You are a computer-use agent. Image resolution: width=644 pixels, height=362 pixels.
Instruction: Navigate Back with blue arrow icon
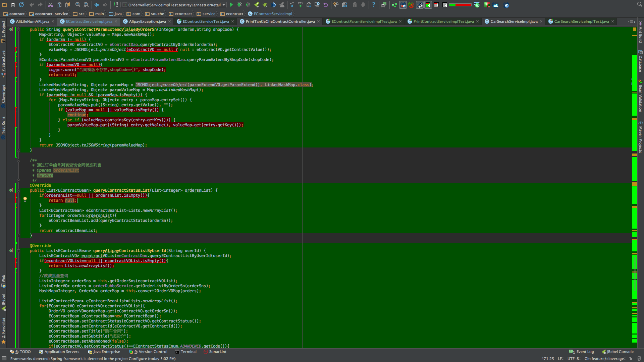click(97, 5)
